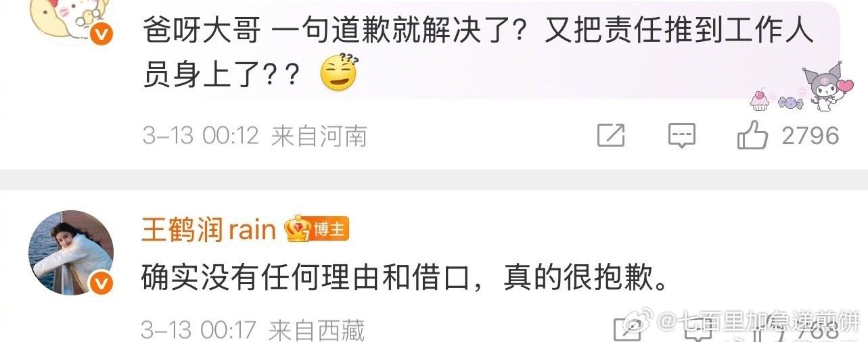Open 王鹤润rain profile via username
Image resolution: width=868 pixels, height=342 pixels.
coord(208,230)
